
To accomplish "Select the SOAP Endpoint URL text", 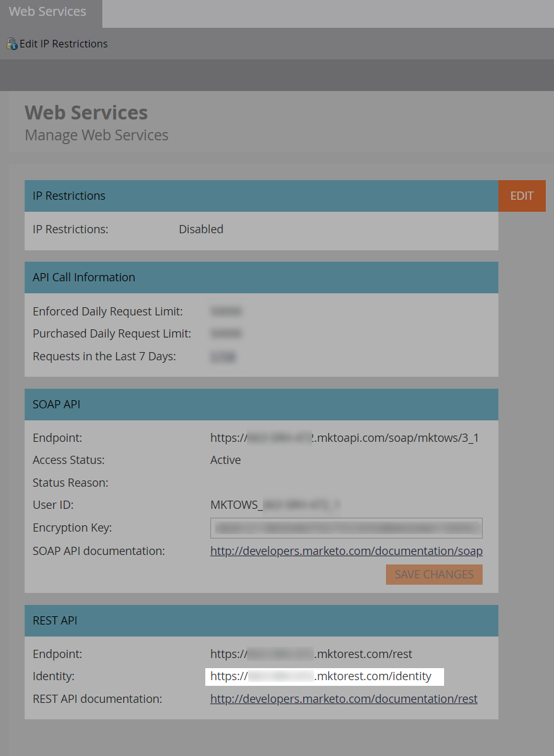I will pos(344,438).
